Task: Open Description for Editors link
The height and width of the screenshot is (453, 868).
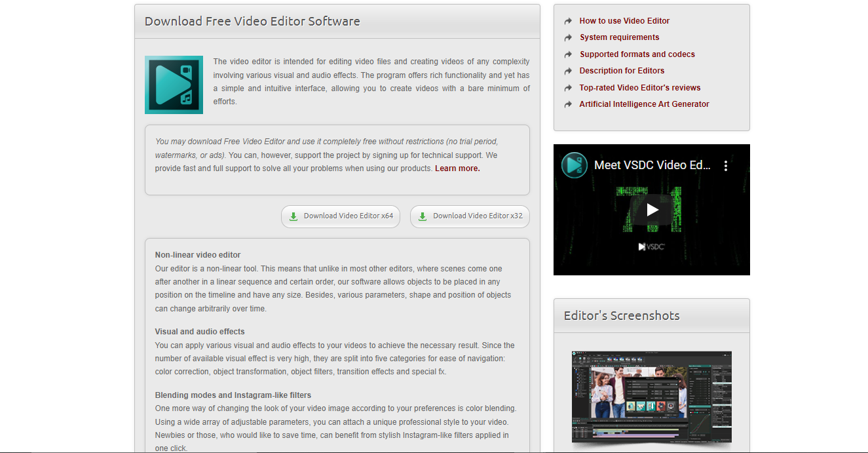Action: pyautogui.click(x=622, y=71)
